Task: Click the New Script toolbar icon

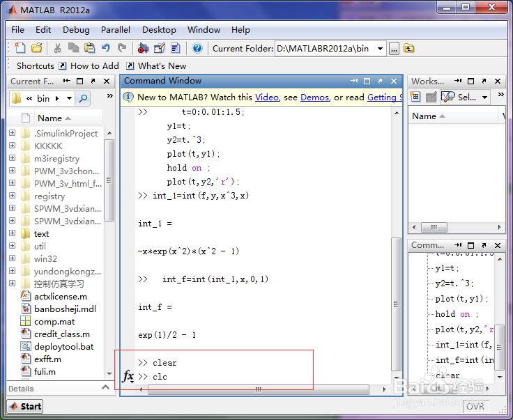Action: coord(20,48)
